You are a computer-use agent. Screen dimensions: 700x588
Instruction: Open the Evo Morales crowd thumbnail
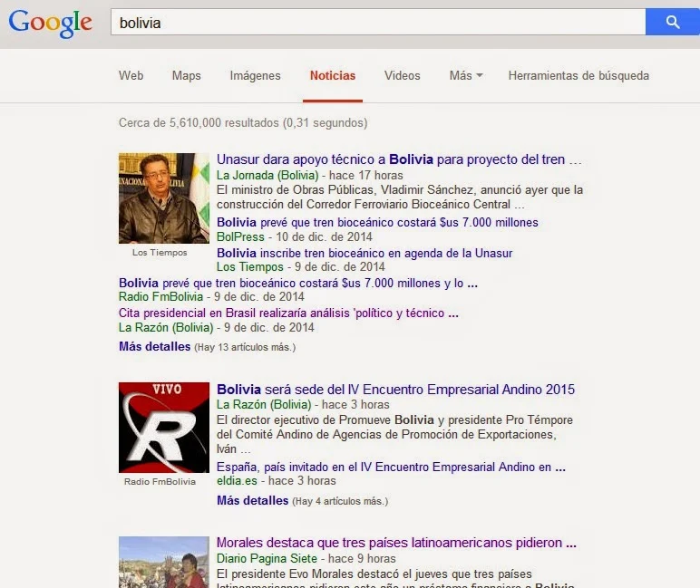[x=164, y=562]
